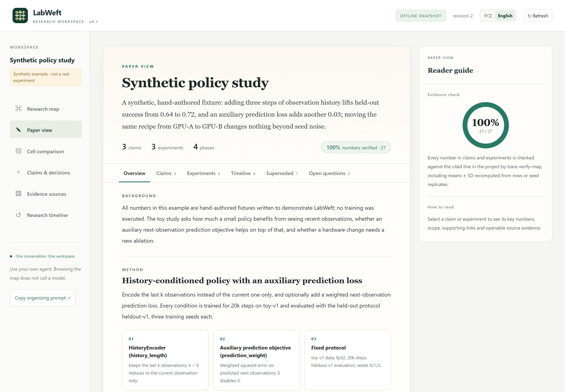The width and height of the screenshot is (565, 392).
Task: Click the 'Evidence check' section label
Action: (x=444, y=95)
